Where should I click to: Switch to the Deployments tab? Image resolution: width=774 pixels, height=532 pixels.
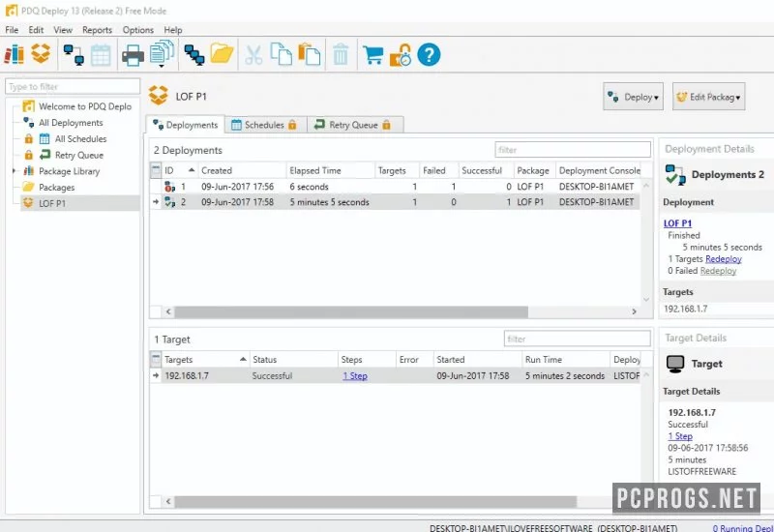(186, 125)
